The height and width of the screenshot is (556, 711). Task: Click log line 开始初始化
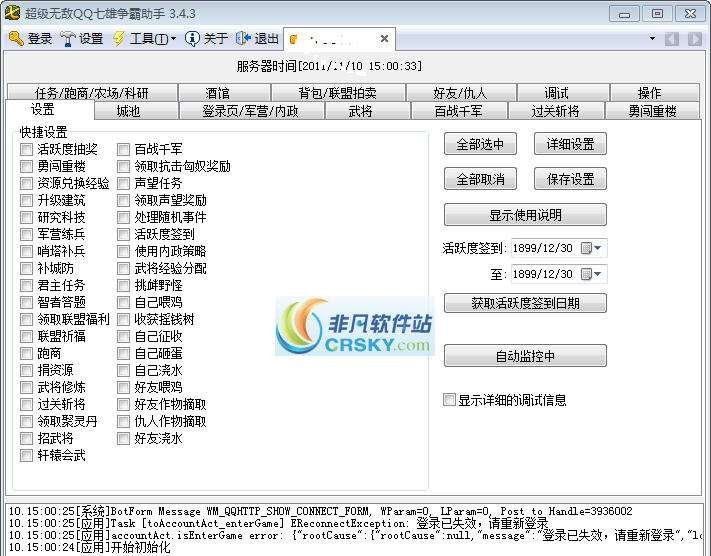(x=90, y=547)
